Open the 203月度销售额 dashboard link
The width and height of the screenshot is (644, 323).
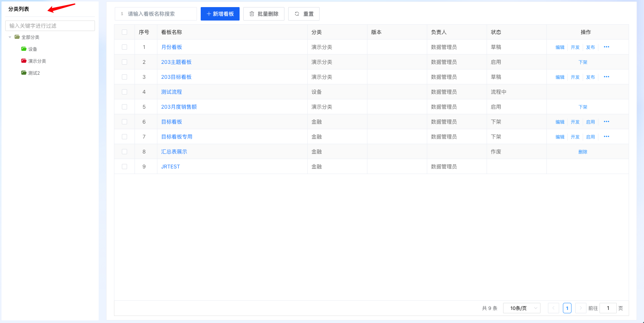[x=179, y=107]
